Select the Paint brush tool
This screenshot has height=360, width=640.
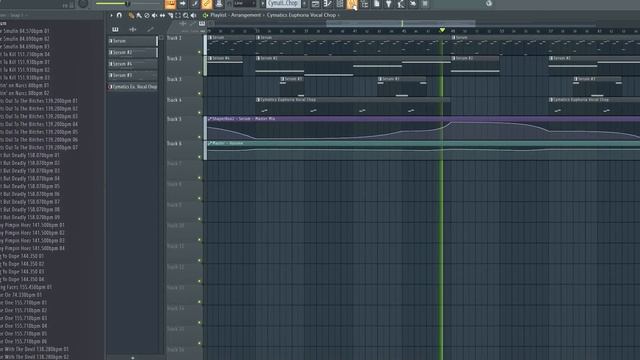tap(139, 16)
